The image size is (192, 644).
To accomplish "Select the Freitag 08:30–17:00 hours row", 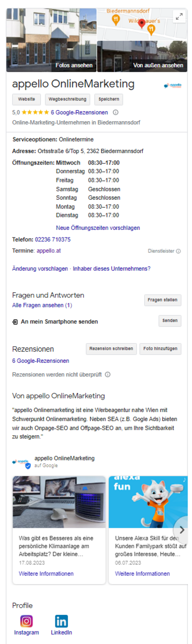I will coord(88,180).
